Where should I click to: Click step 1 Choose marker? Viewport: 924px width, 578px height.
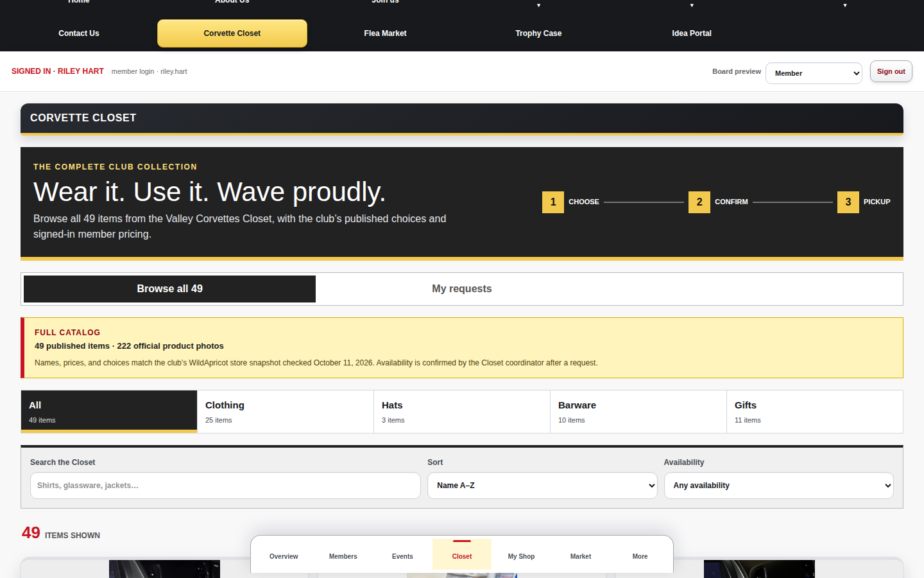pyautogui.click(x=553, y=202)
